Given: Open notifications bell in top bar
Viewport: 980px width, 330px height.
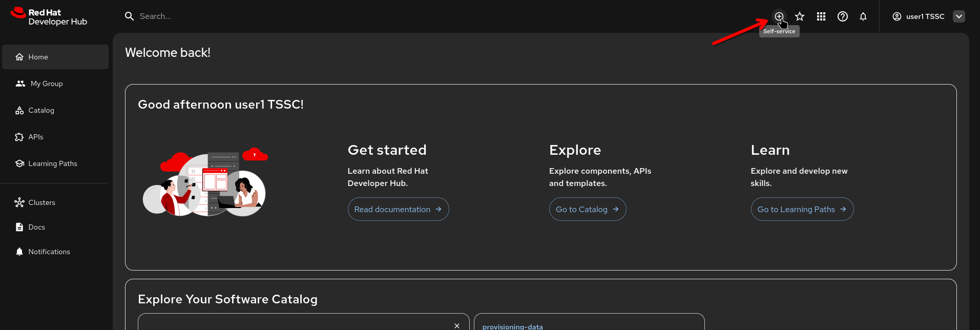Looking at the screenshot, I should click(x=863, y=16).
